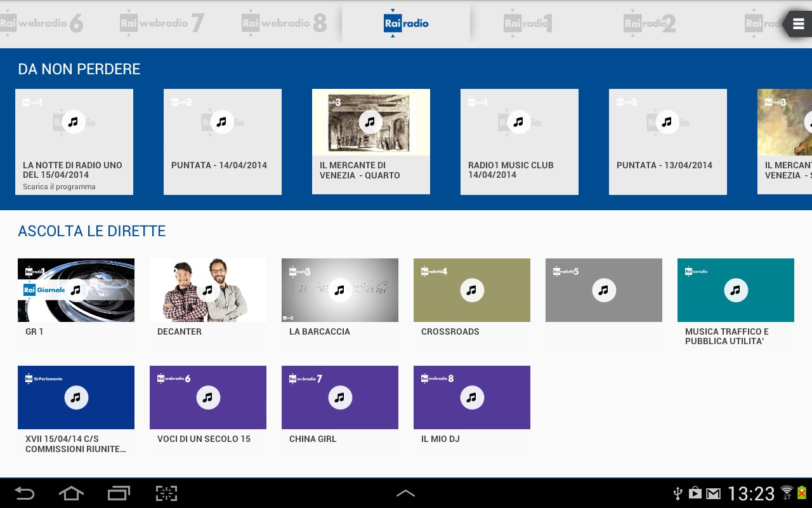Play Il Mercante di Venezia Quarto icon

[370, 121]
